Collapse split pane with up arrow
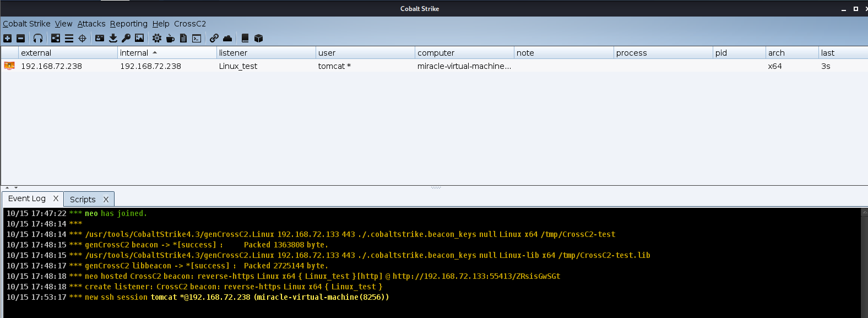Image resolution: width=868 pixels, height=318 pixels. (7, 188)
